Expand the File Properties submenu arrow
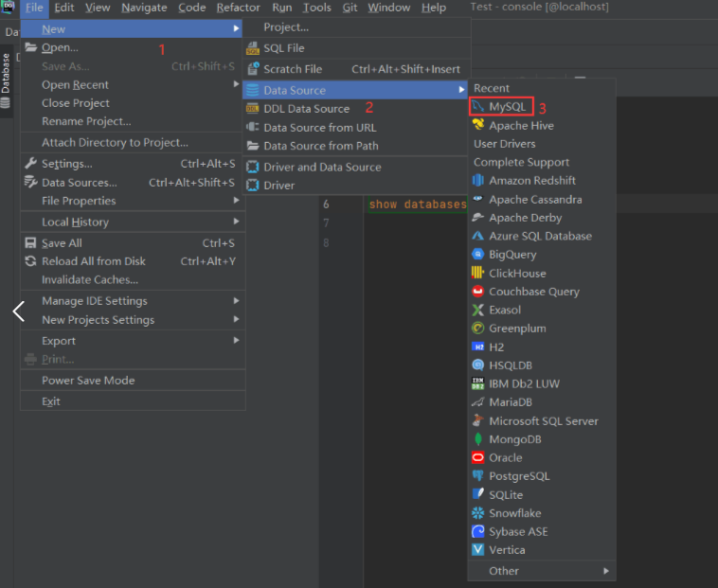 236,200
